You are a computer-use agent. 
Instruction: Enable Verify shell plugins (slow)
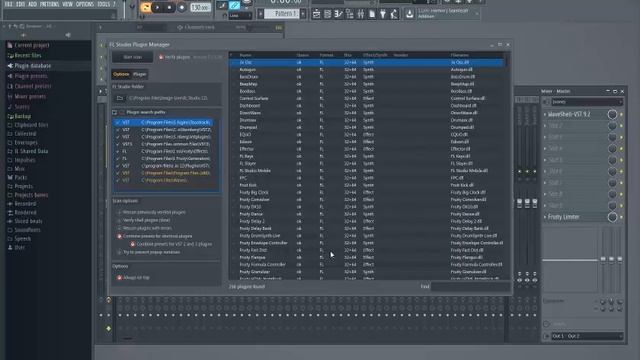point(119,220)
